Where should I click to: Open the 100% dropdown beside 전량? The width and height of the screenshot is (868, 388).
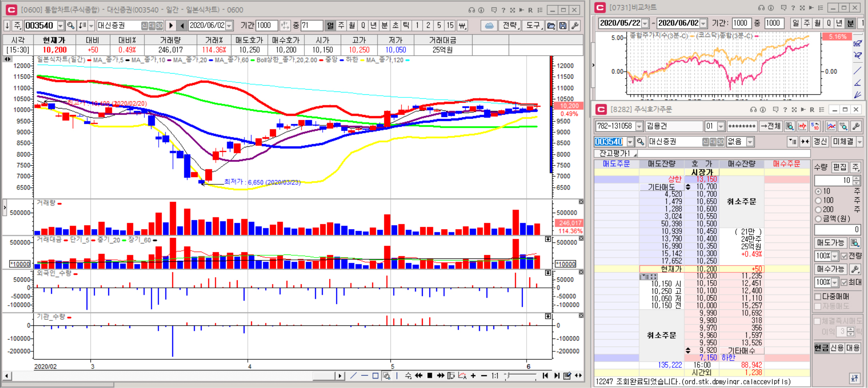tap(835, 256)
